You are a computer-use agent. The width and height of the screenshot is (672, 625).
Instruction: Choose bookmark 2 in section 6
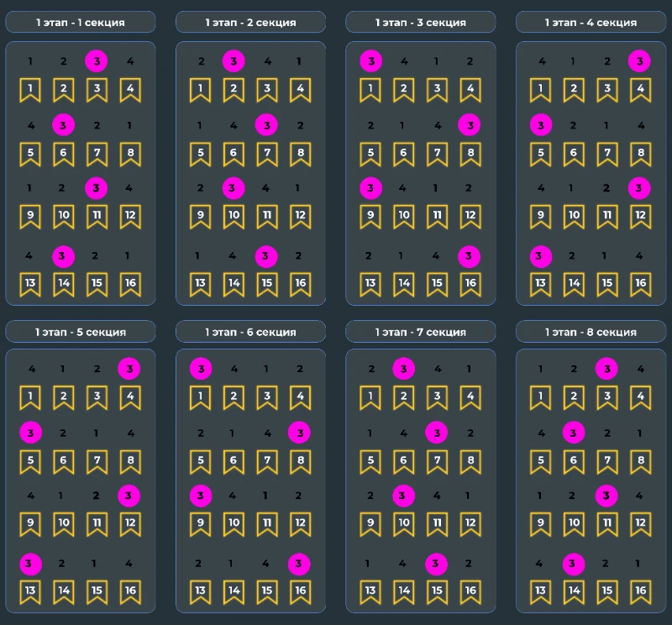(234, 397)
